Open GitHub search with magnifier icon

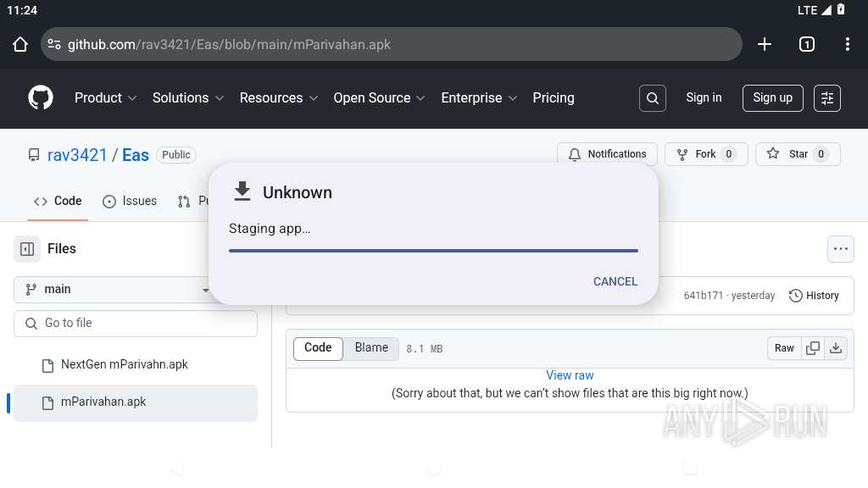(653, 98)
